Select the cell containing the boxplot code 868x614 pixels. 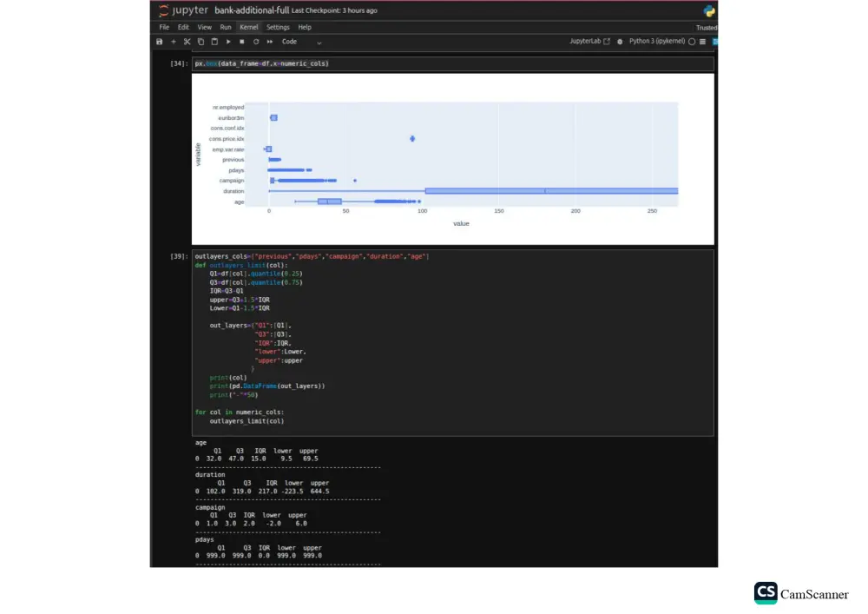coord(260,63)
